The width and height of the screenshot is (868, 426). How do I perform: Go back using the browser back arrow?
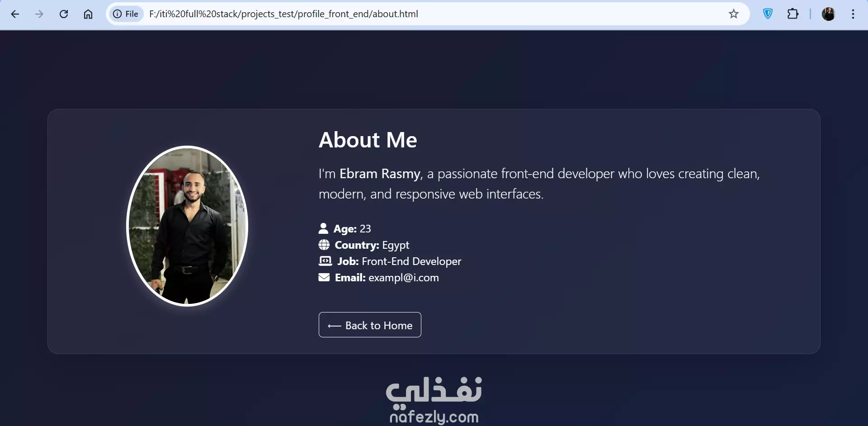pyautogui.click(x=15, y=14)
